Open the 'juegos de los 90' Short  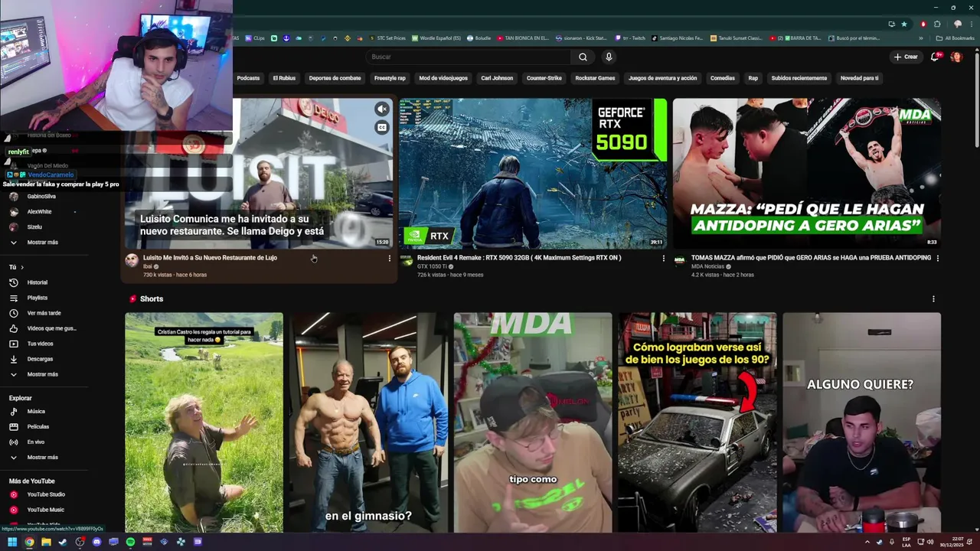[x=697, y=422]
